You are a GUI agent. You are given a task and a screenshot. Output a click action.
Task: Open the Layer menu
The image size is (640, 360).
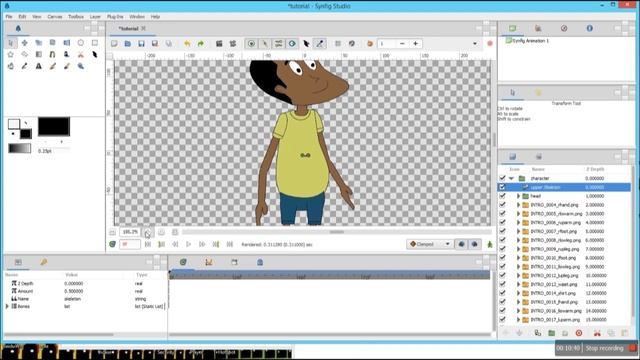tap(95, 17)
